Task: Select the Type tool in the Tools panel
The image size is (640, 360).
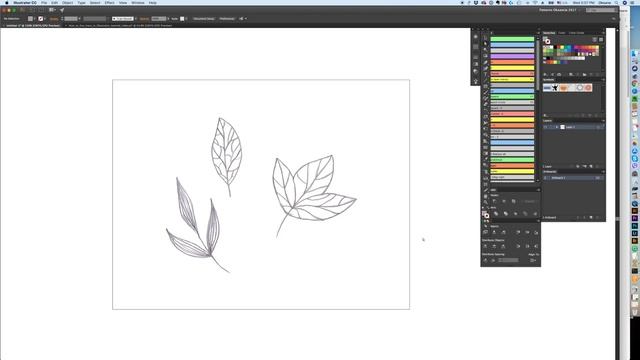Action: (485, 74)
